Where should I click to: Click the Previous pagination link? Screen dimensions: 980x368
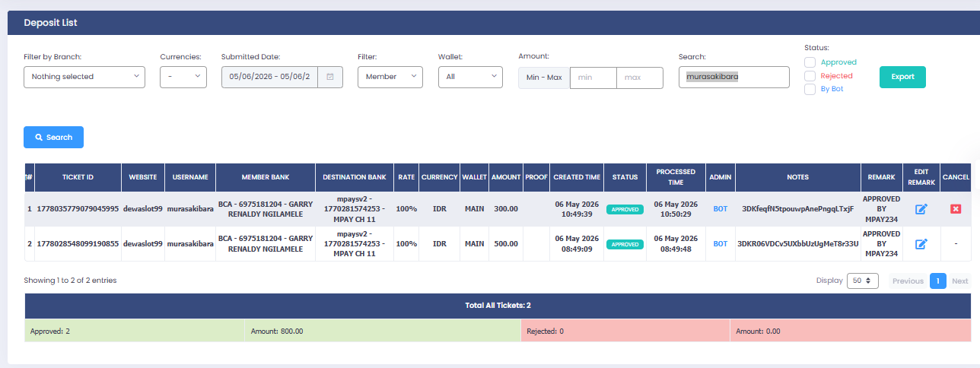click(908, 281)
